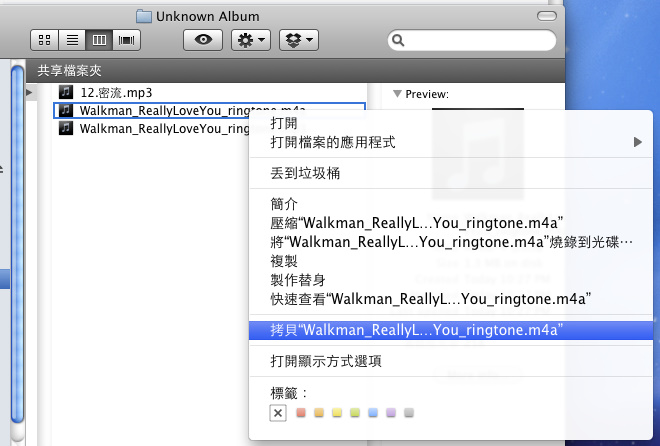Choose 打開顯示方式選項 menu item

coord(450,361)
